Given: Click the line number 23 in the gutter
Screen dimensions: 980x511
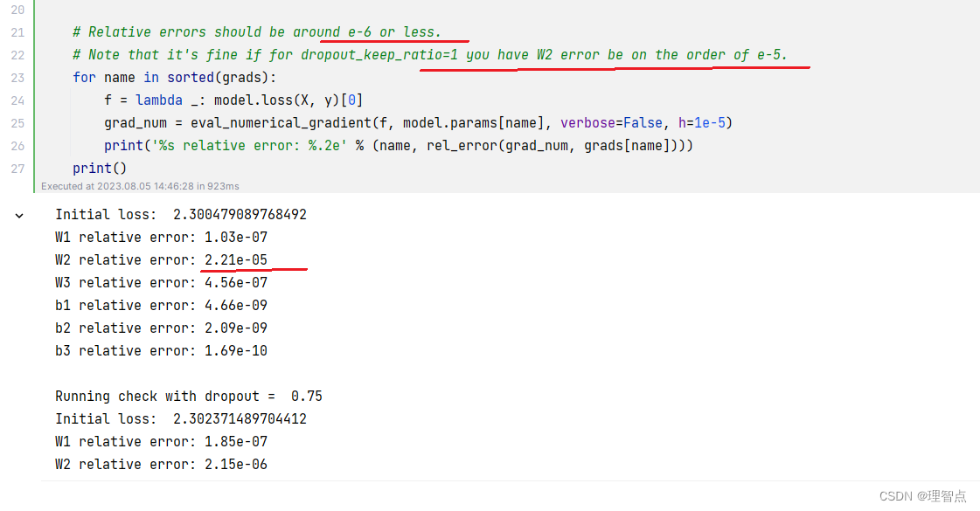Looking at the screenshot, I should pos(17,77).
